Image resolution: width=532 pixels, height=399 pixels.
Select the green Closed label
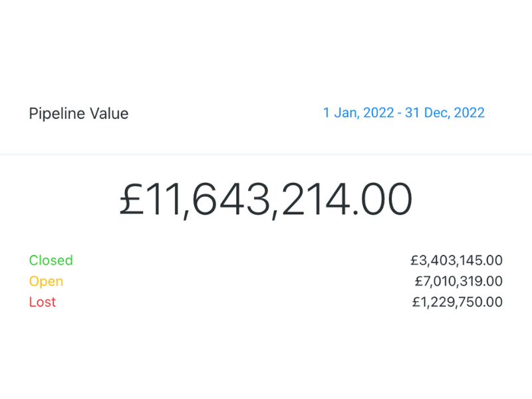(51, 260)
